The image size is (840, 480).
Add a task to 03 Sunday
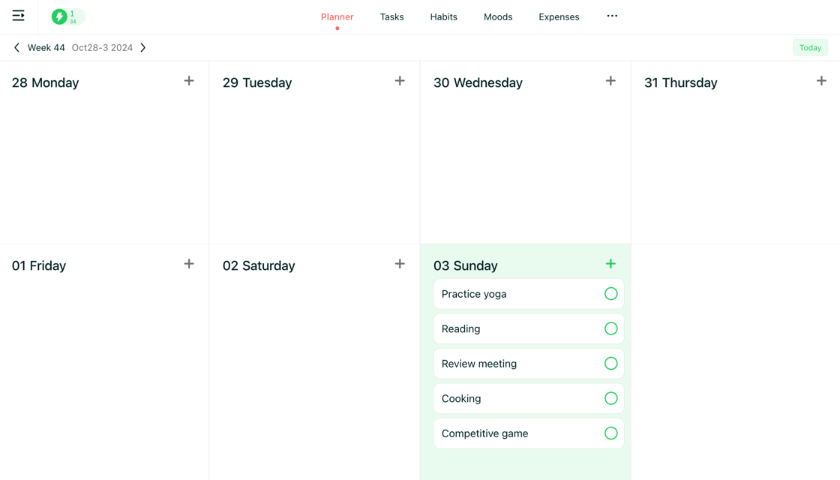611,264
